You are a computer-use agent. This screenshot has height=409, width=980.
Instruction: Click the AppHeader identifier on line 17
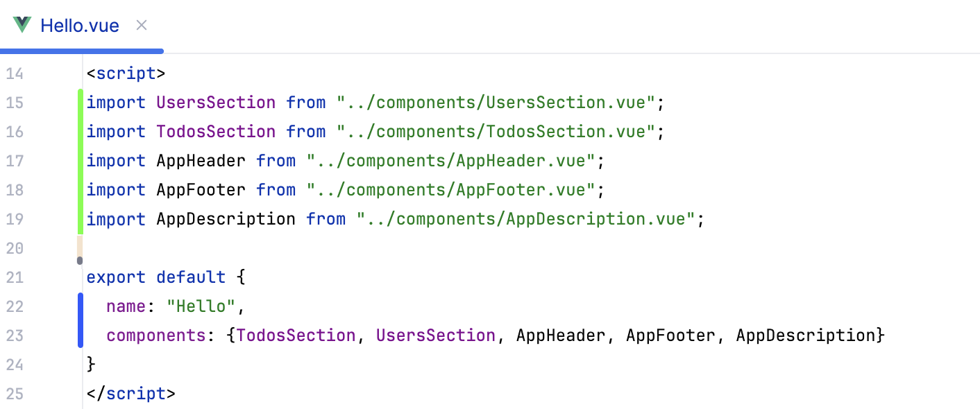point(201,160)
